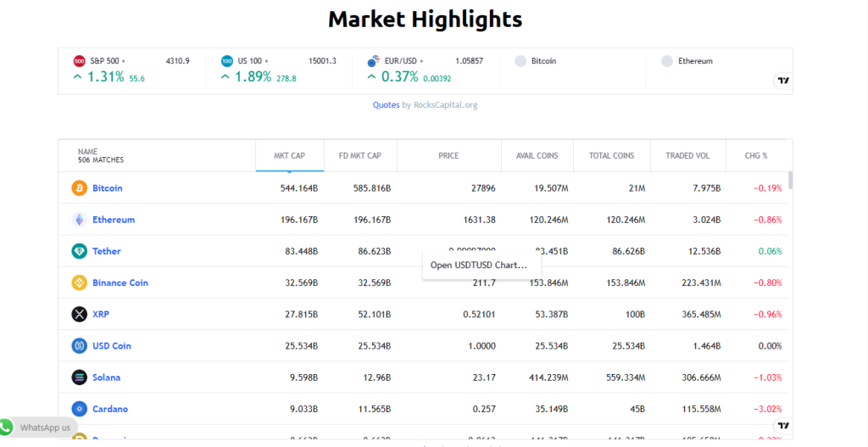
Task: Click Bitcoin price 27896
Action: (x=483, y=187)
